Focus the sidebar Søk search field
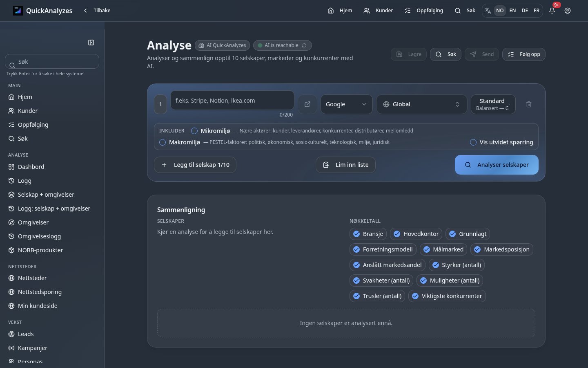The height and width of the screenshot is (368, 588). pyautogui.click(x=52, y=62)
